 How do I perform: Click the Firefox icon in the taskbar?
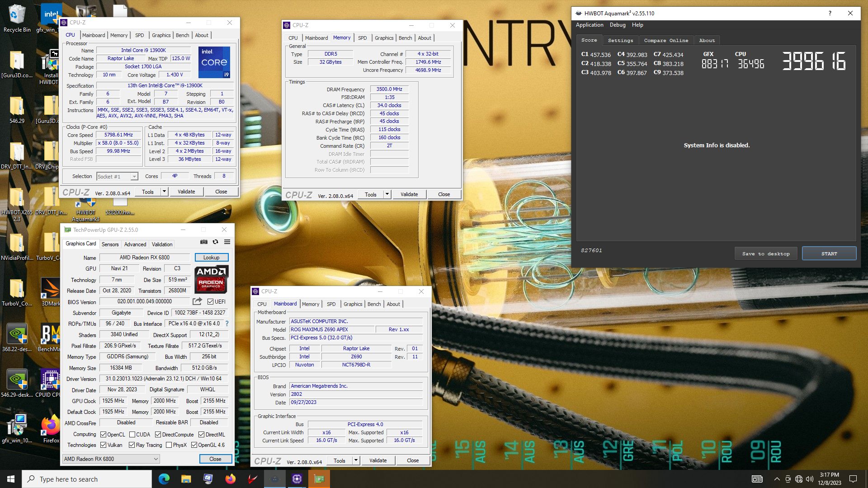click(x=230, y=479)
